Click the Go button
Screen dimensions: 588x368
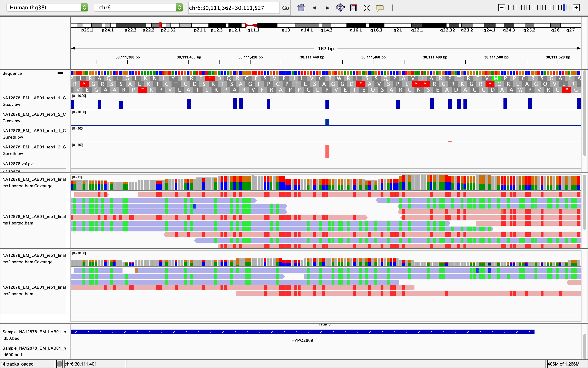click(x=285, y=8)
